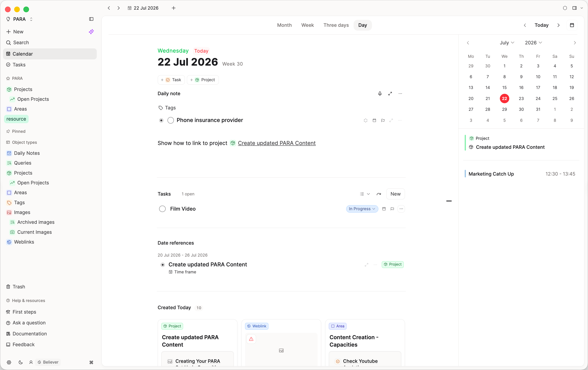588x370 pixels.
Task: Select the resource tag in sidebar
Action: [16, 119]
